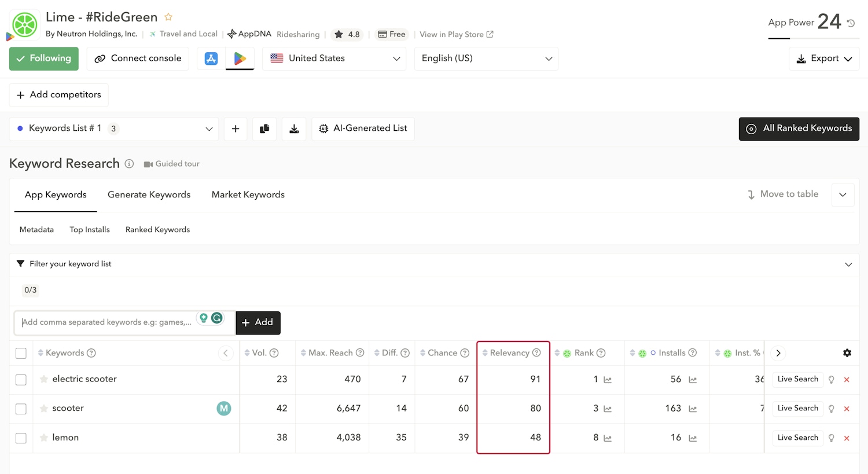Viewport: 868px width, 474px height.
Task: Select the Apple App Store icon
Action: tap(211, 58)
